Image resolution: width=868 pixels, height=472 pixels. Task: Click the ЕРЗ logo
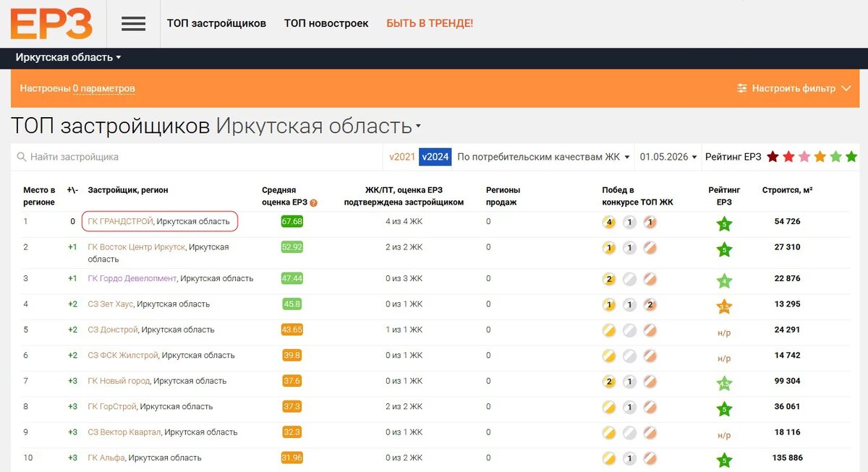[51, 23]
